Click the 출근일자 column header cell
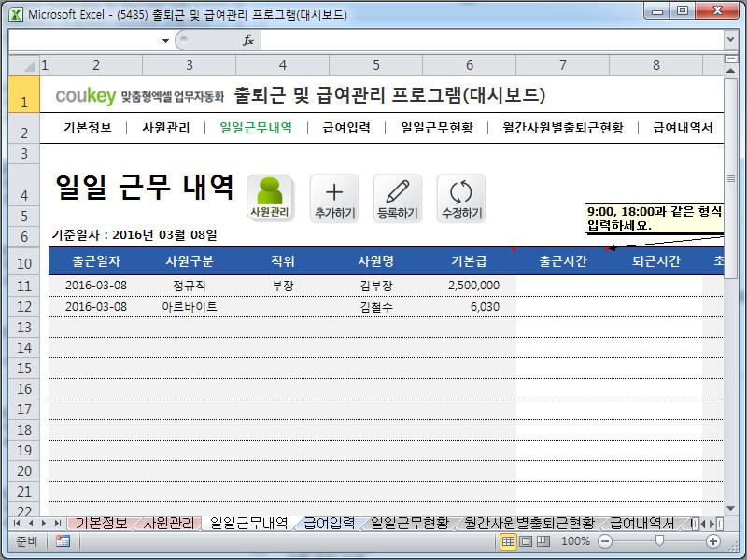This screenshot has height=560, width=747. click(x=96, y=261)
